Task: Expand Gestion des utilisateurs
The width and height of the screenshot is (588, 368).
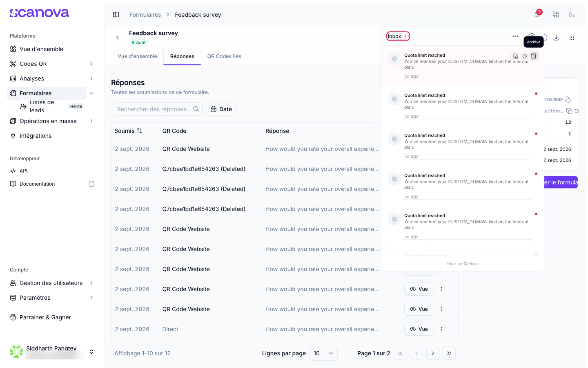Action: 91,283
